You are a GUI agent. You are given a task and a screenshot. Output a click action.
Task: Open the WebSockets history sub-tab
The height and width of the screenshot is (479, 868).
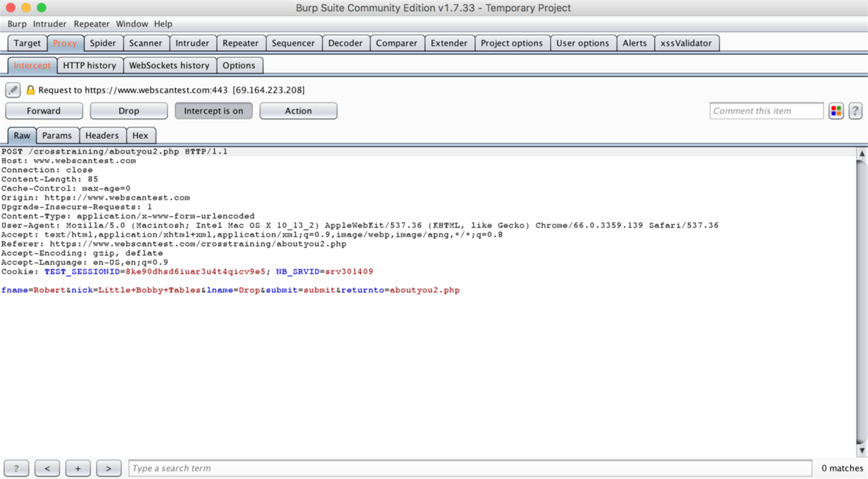tap(169, 65)
